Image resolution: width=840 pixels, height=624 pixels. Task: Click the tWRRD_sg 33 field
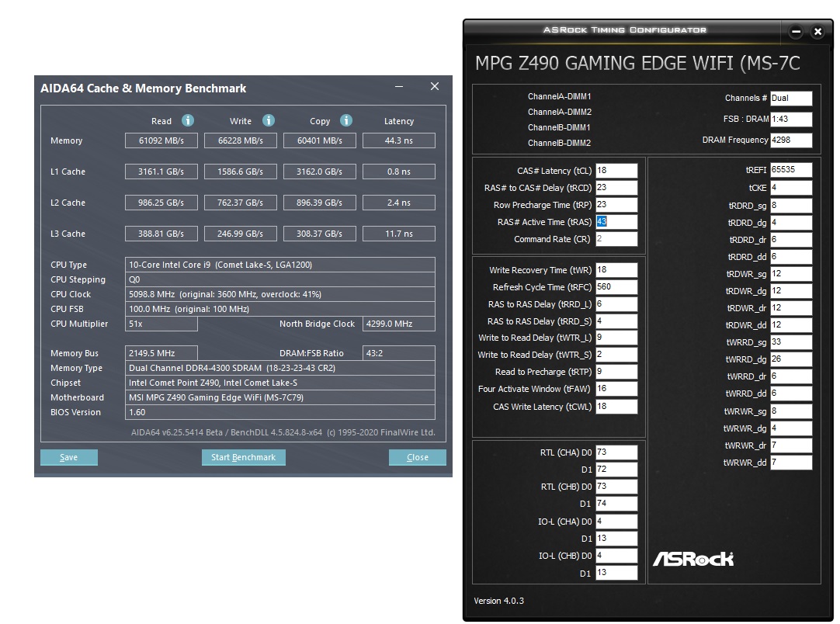point(791,341)
